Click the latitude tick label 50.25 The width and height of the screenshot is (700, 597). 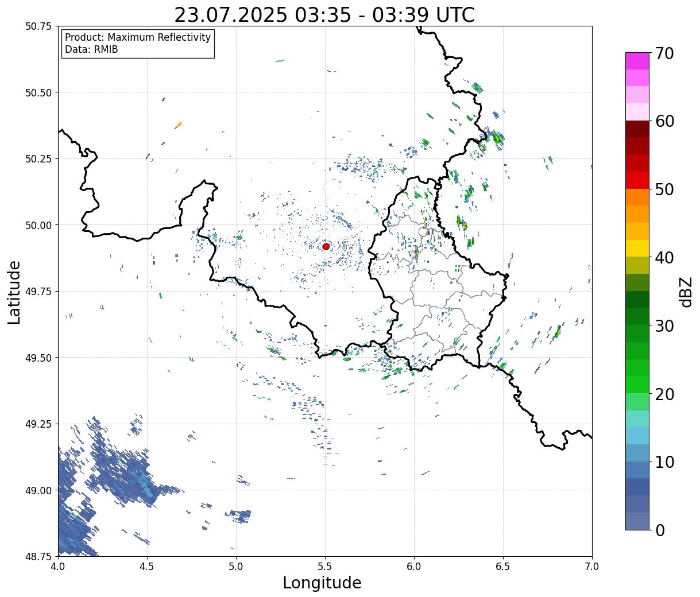[x=38, y=159]
